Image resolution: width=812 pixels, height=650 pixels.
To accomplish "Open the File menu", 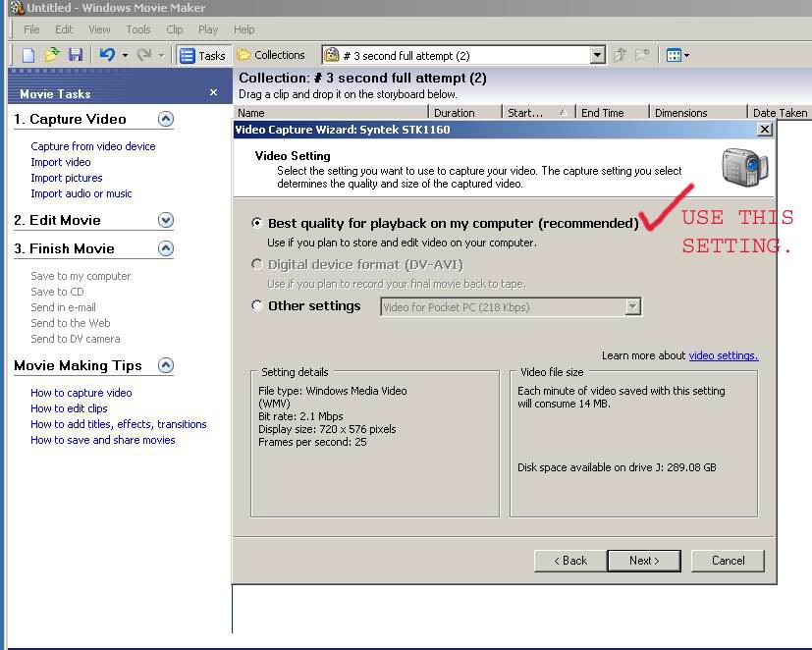I will point(31,29).
